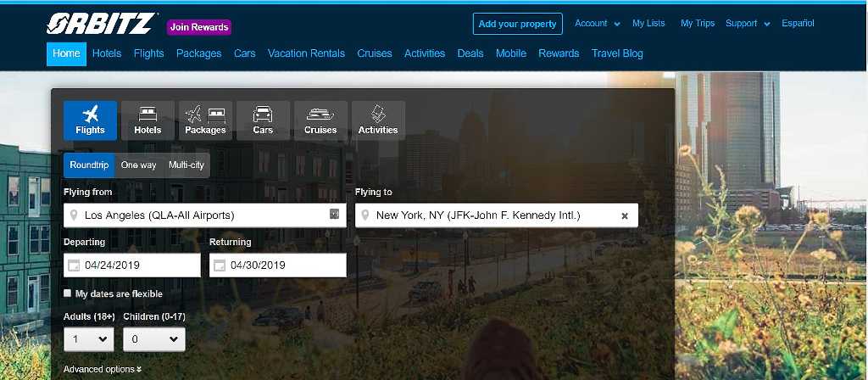Select the Activities ticket icon tab
This screenshot has height=380, width=868.
pyautogui.click(x=378, y=120)
